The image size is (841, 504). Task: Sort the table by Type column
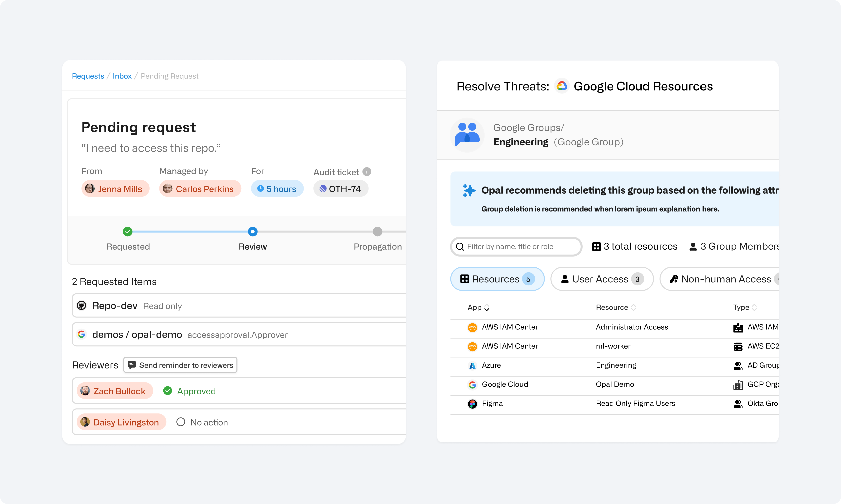tap(755, 307)
